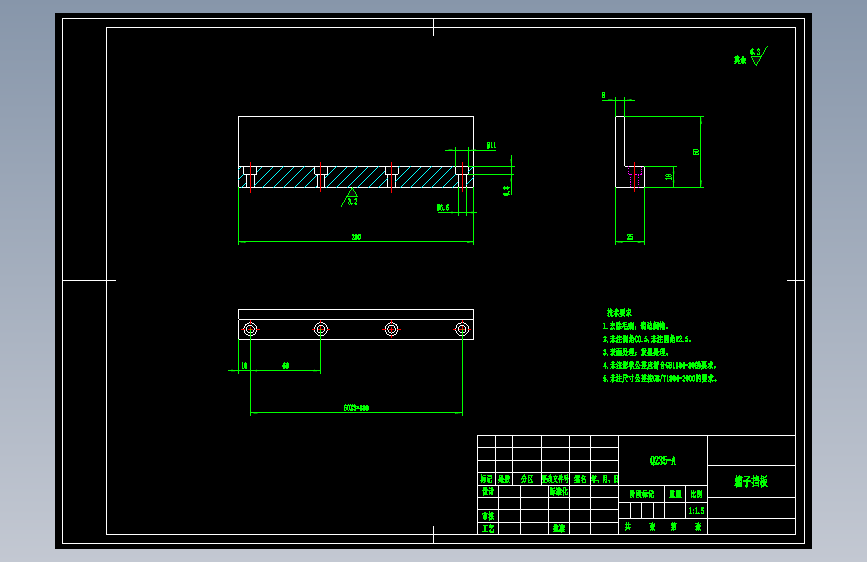Select the 8 thickness dimension on side view
This screenshot has height=562, width=867.
(603, 96)
